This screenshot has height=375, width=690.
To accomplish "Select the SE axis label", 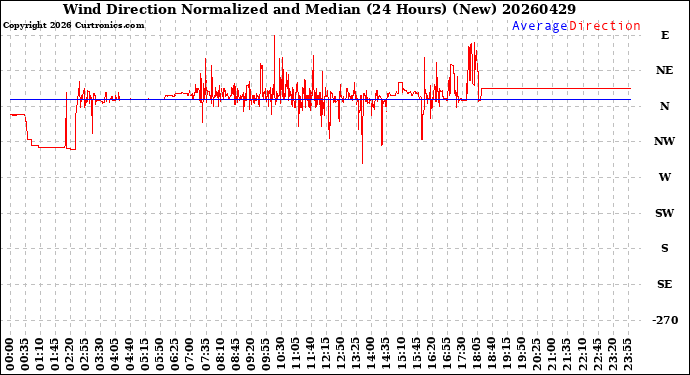I will (x=664, y=284).
